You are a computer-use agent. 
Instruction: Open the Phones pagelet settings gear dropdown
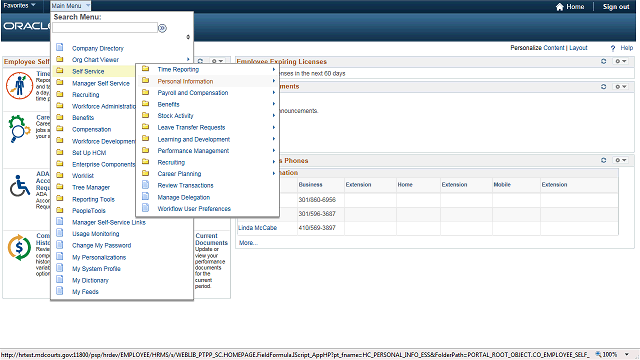(621, 160)
